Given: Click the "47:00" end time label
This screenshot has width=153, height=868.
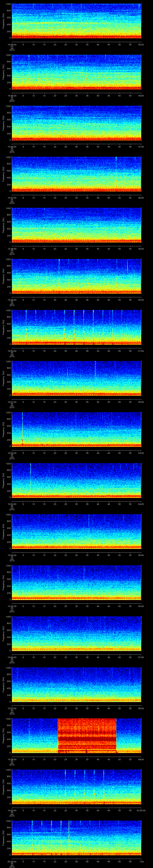Looking at the screenshot, I should (141, 146).
